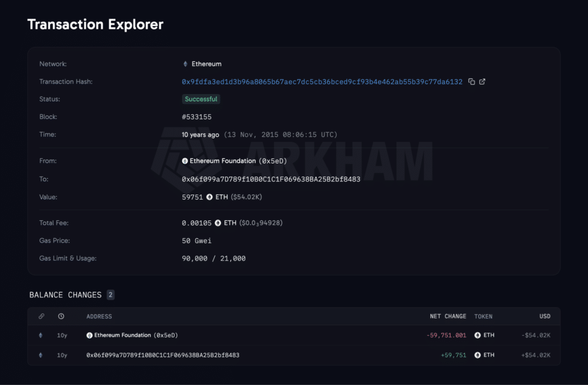Click the gas limit and usage 90,000 / 21,000
Viewport: 588px width, 385px height.
click(x=214, y=258)
